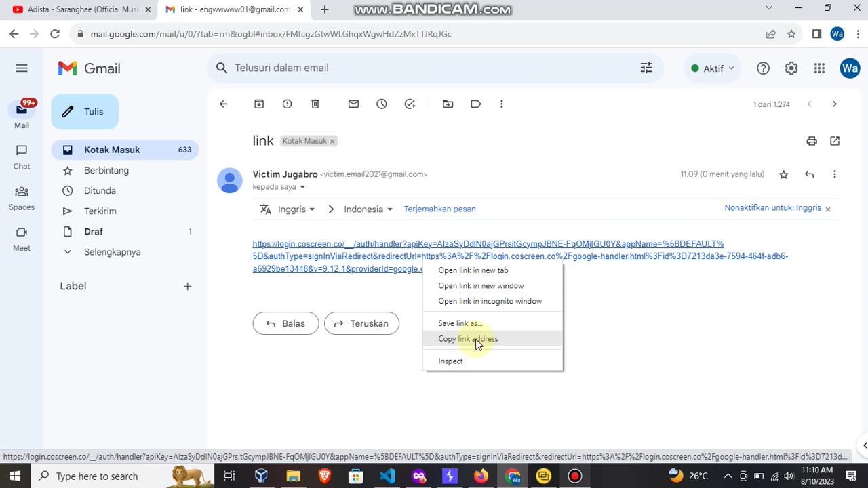Image resolution: width=868 pixels, height=488 pixels.
Task: Show search filter options
Action: coord(646,68)
